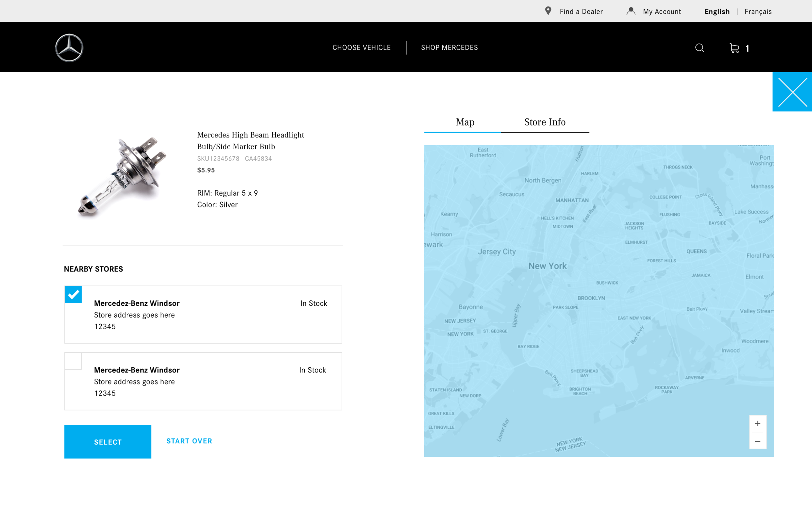Click the SKU12345678 text
Screen dimensions: 812x509
coord(218,159)
